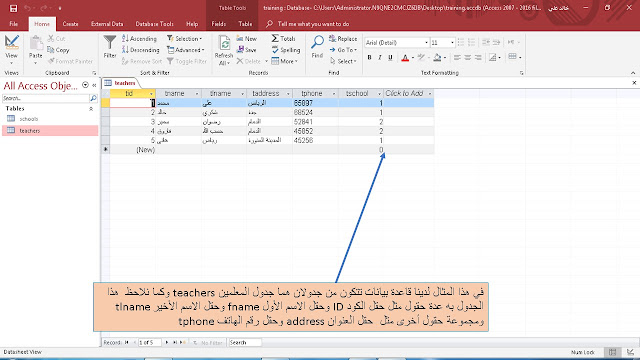640x360 pixels.
Task: Open the More dropdown in Records
Action: pos(284,61)
